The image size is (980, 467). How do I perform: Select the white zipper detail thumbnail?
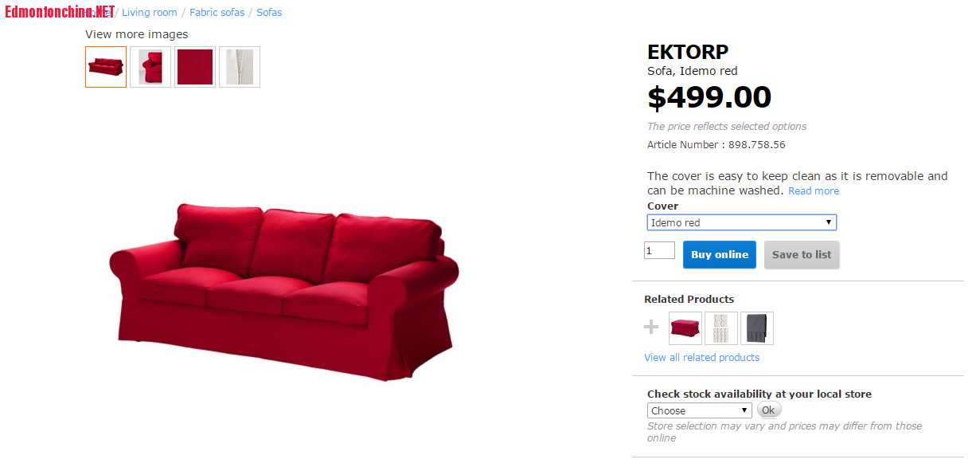click(240, 67)
